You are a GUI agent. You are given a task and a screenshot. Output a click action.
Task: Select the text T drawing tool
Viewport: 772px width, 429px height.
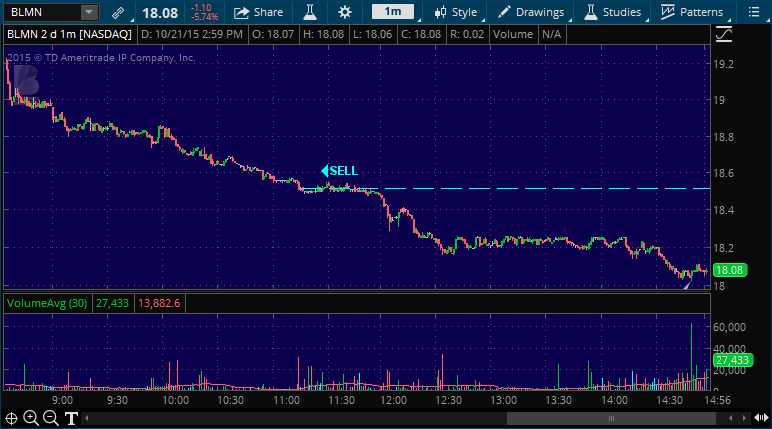coord(71,418)
